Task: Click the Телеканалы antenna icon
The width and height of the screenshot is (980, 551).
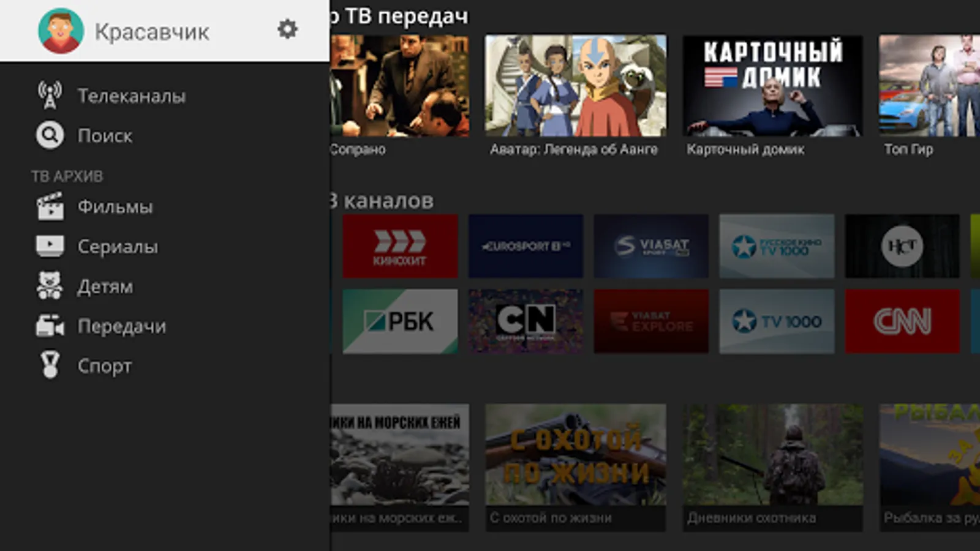Action: [50, 96]
